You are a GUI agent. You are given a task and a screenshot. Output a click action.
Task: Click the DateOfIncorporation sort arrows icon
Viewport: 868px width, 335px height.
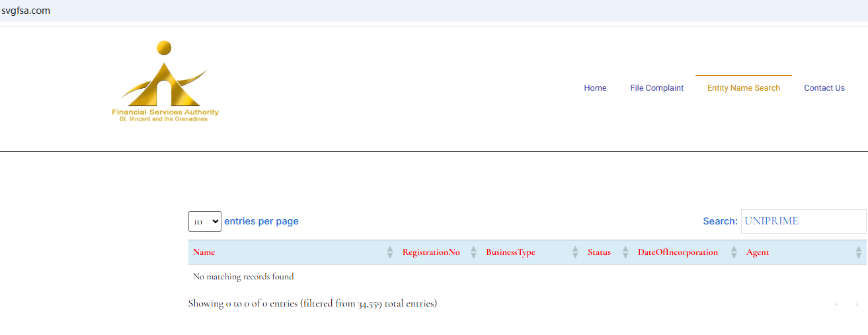coord(734,252)
